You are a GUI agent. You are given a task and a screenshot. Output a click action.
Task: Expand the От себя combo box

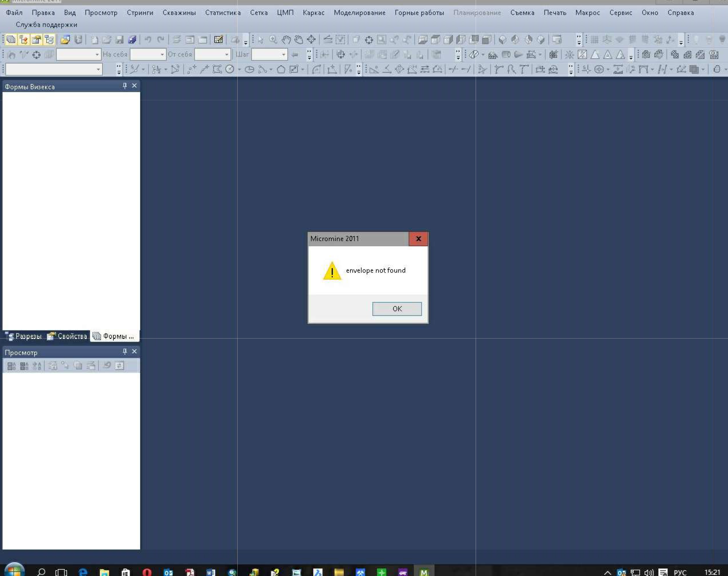pos(227,54)
